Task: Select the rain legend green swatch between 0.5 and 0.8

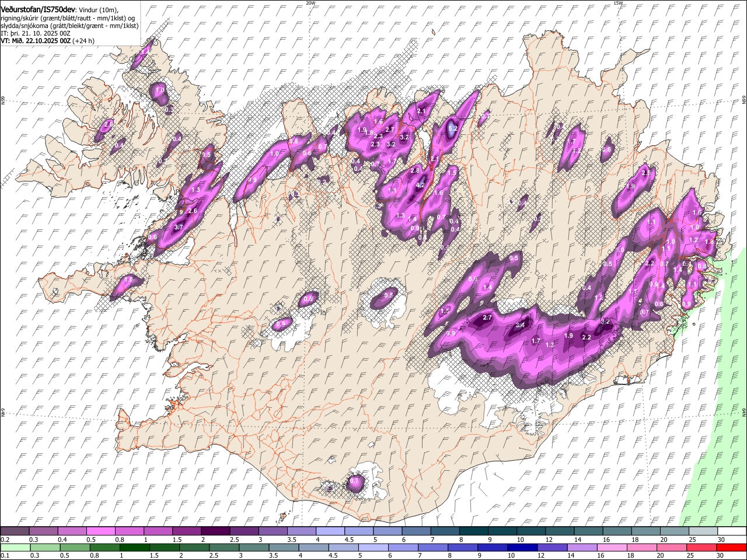Action: coord(75,547)
